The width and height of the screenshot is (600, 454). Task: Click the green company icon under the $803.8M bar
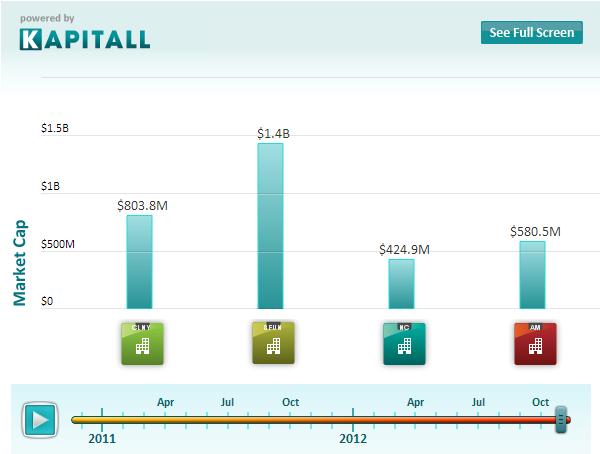pos(140,344)
